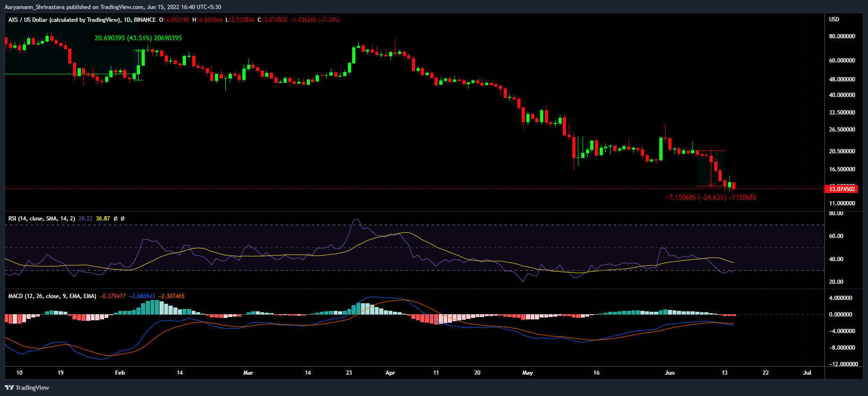Click the publisher line Aaryamann_Shrivastava at top
Viewport: 868px width, 396px height.
[113, 7]
